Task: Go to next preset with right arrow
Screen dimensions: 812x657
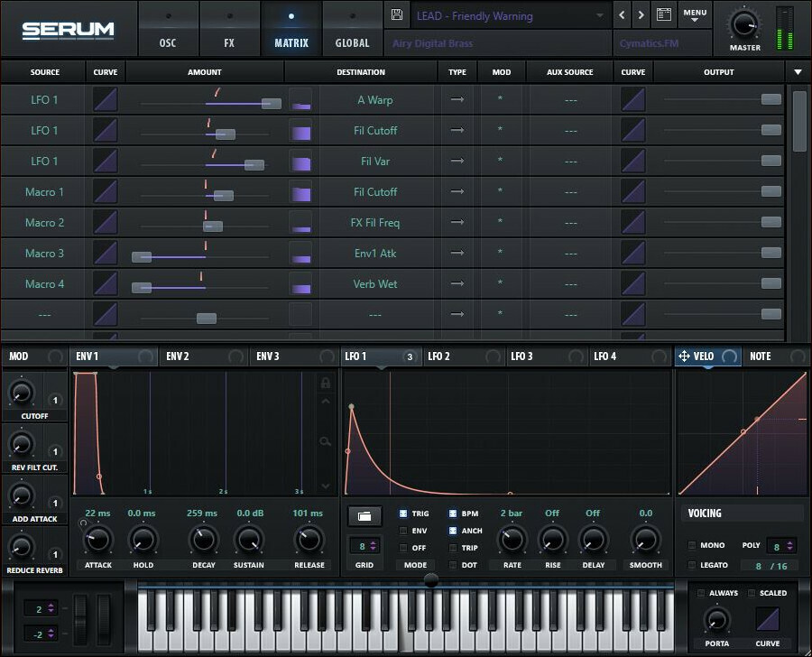Action: 641,15
